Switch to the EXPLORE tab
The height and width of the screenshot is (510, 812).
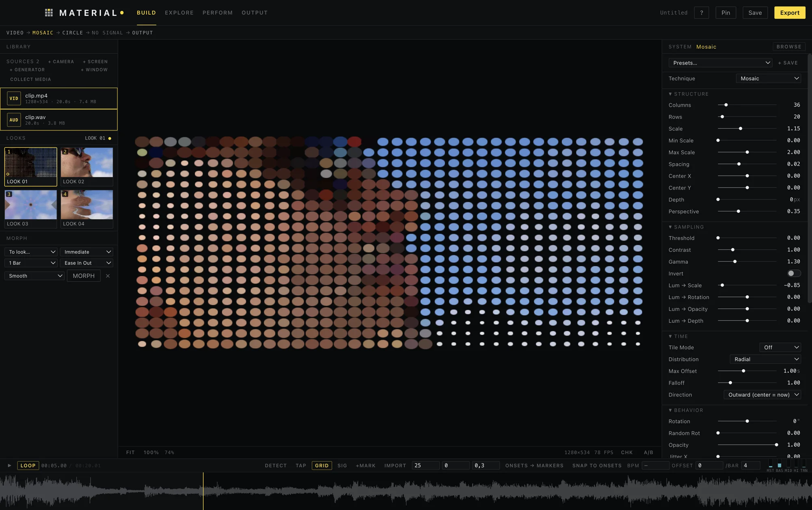click(179, 13)
